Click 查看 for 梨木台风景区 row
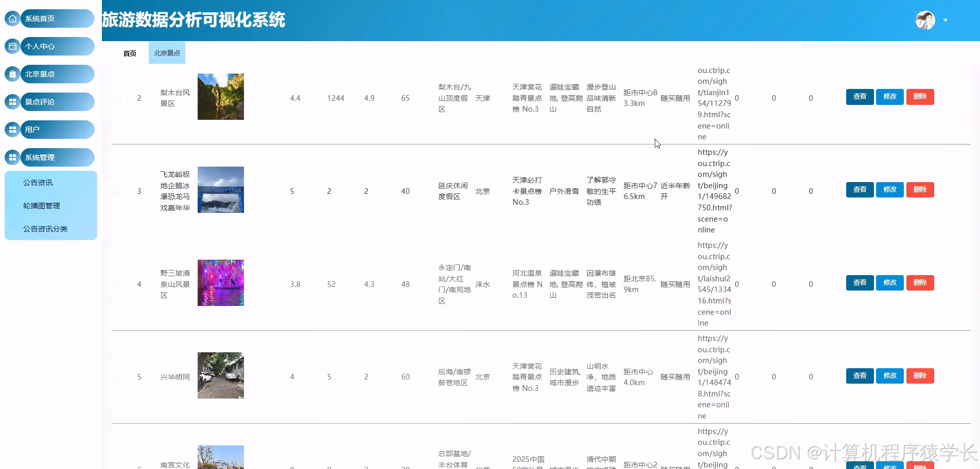 tap(860, 97)
